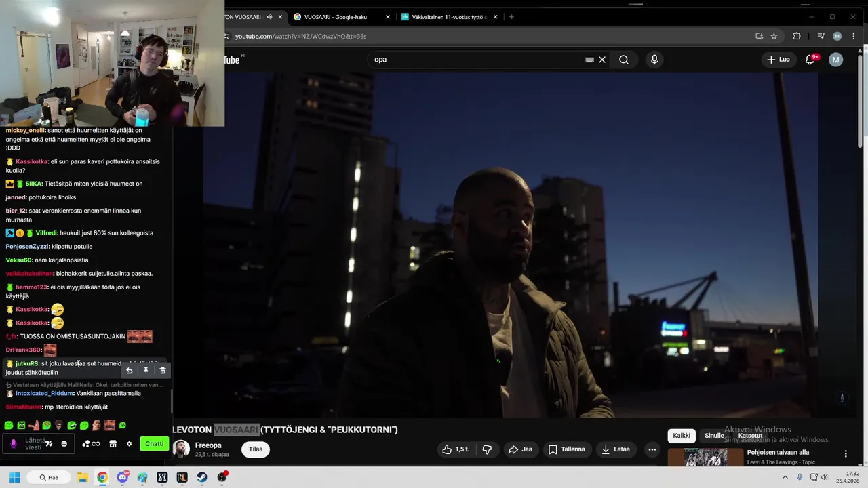Screen dimensions: 868x488
Task: Download the video with Lataa button
Action: [x=616, y=449]
